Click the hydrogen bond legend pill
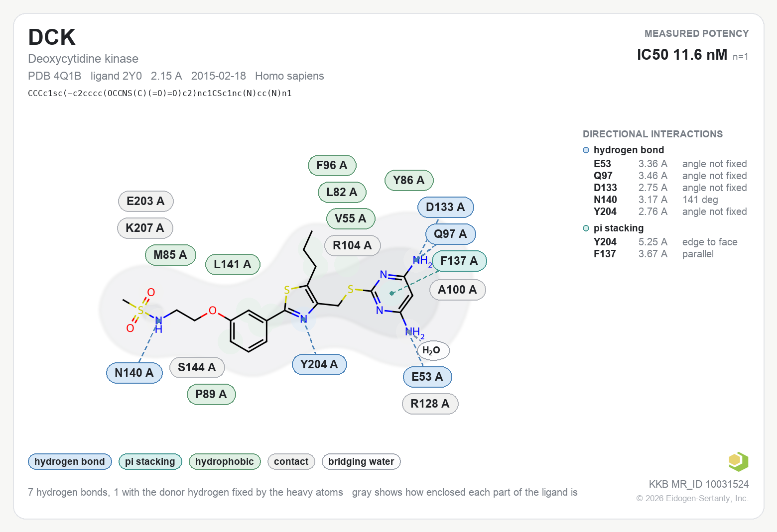The width and height of the screenshot is (777, 532). point(70,461)
